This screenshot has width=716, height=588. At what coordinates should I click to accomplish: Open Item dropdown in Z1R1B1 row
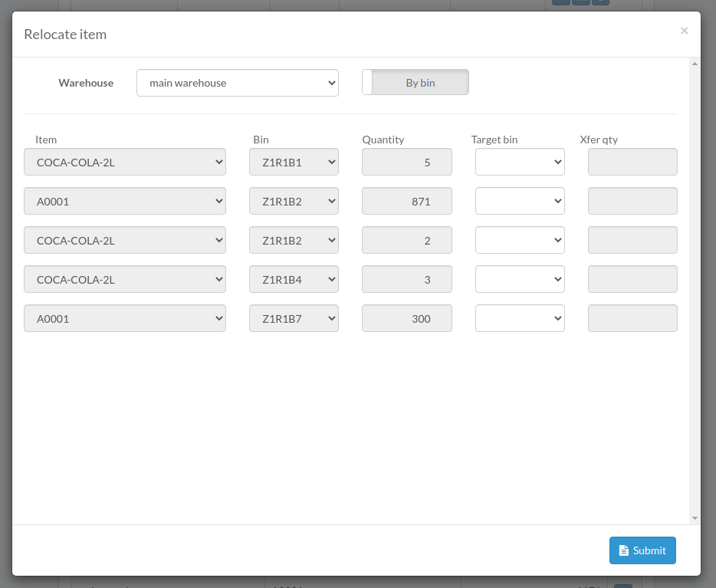click(125, 162)
